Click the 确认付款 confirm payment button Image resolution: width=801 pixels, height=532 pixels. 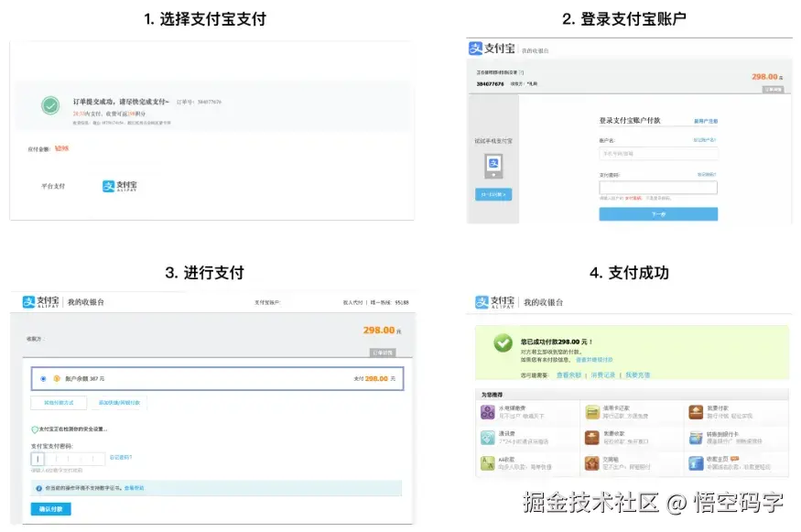pyautogui.click(x=50, y=508)
